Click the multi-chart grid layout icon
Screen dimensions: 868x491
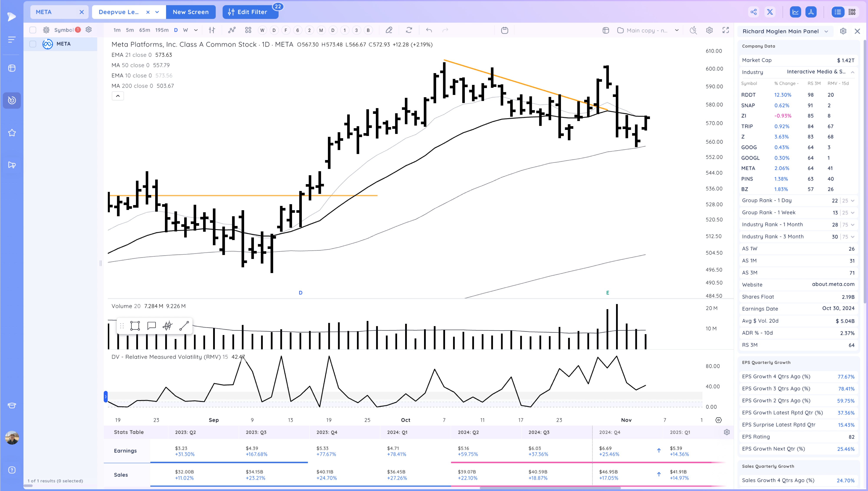(248, 30)
